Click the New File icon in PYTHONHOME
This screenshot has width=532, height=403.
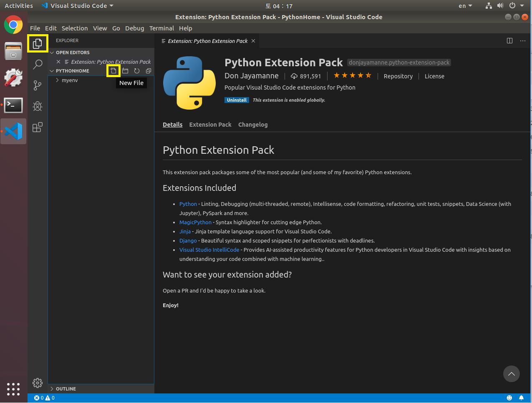click(x=113, y=71)
